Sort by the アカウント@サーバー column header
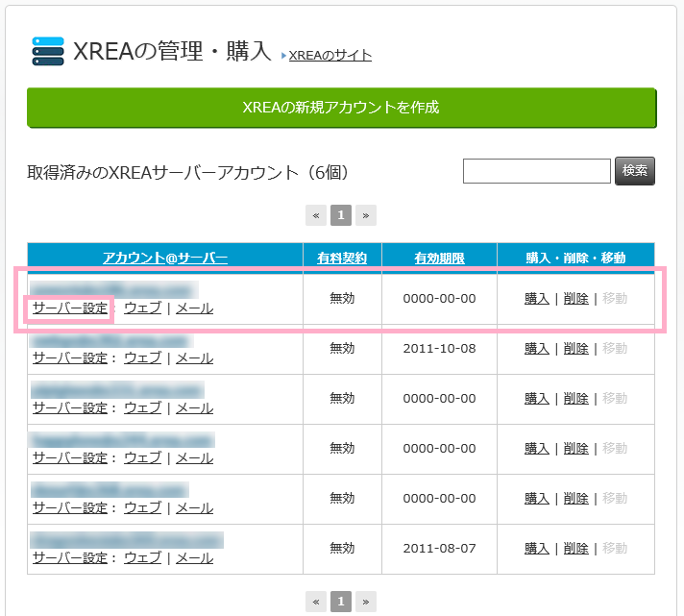Screen dimensions: 684x616 (165, 258)
